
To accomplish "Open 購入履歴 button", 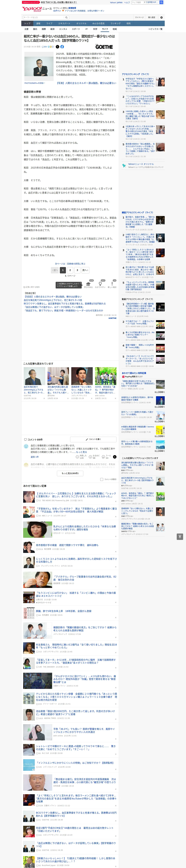I will (152, 18).
